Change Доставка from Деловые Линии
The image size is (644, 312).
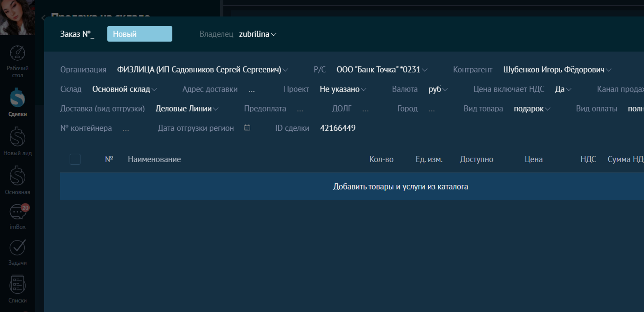click(x=187, y=109)
